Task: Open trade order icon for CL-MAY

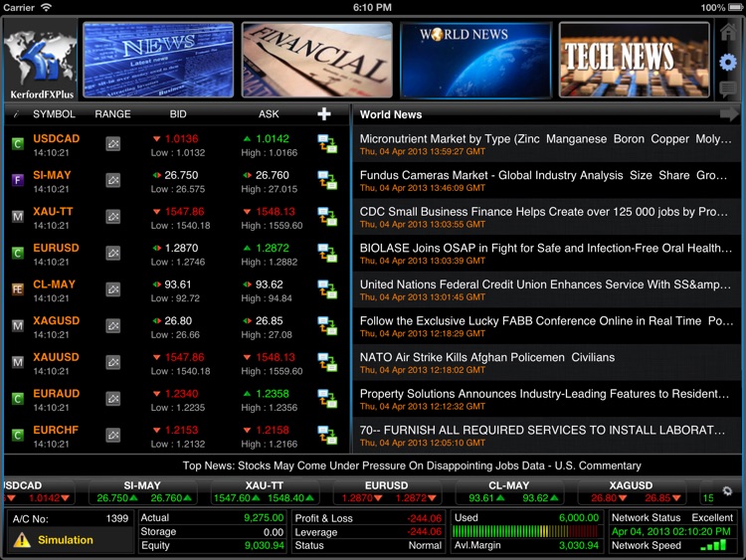Action: point(327,289)
